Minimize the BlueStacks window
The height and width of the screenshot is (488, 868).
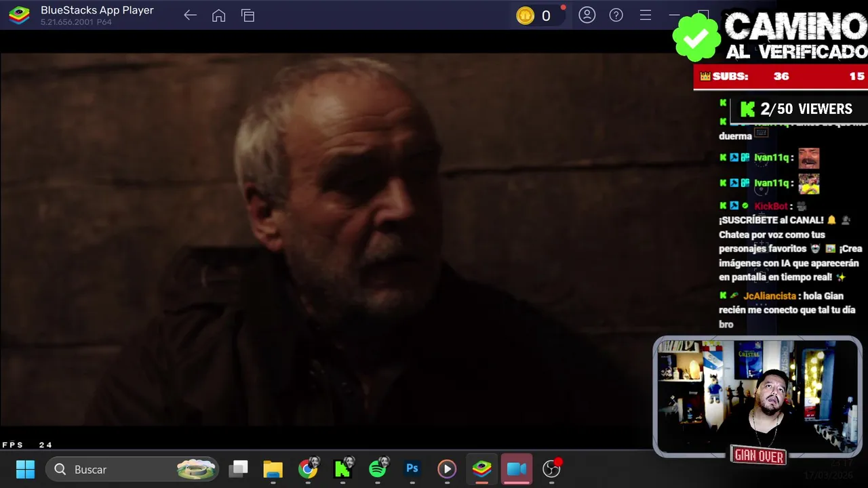point(674,15)
